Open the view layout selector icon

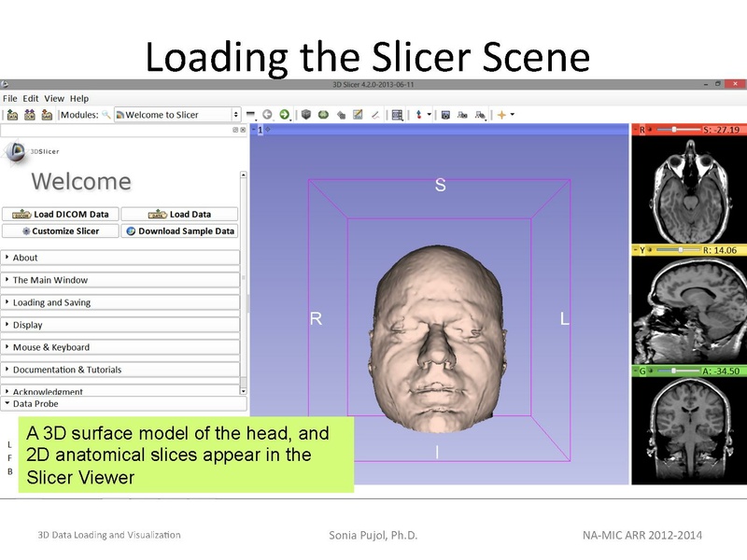[397, 115]
